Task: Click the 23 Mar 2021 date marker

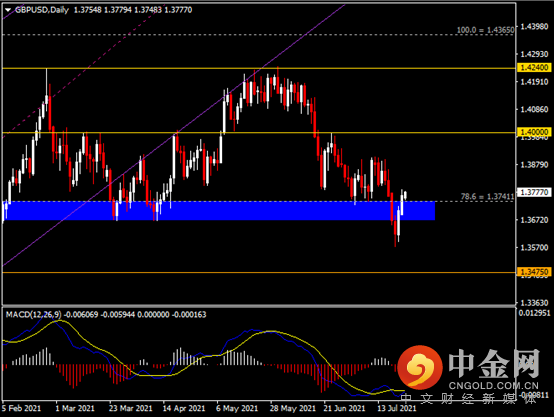Action: point(130,408)
